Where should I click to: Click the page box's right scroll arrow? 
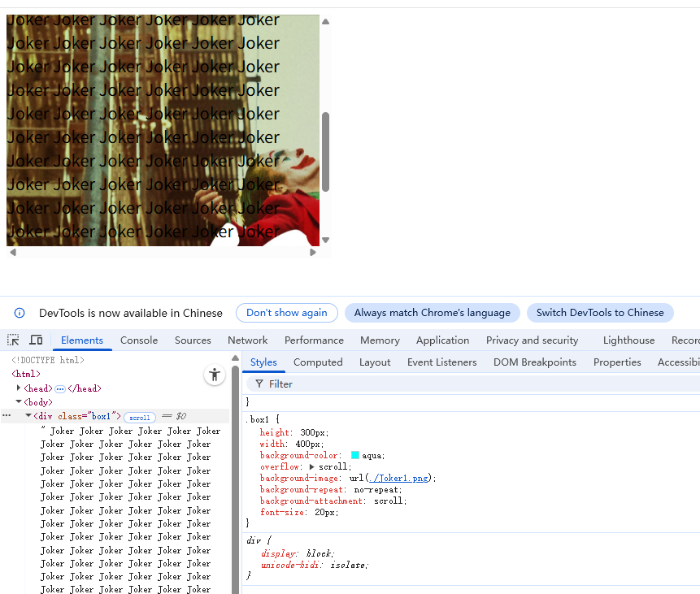click(312, 252)
